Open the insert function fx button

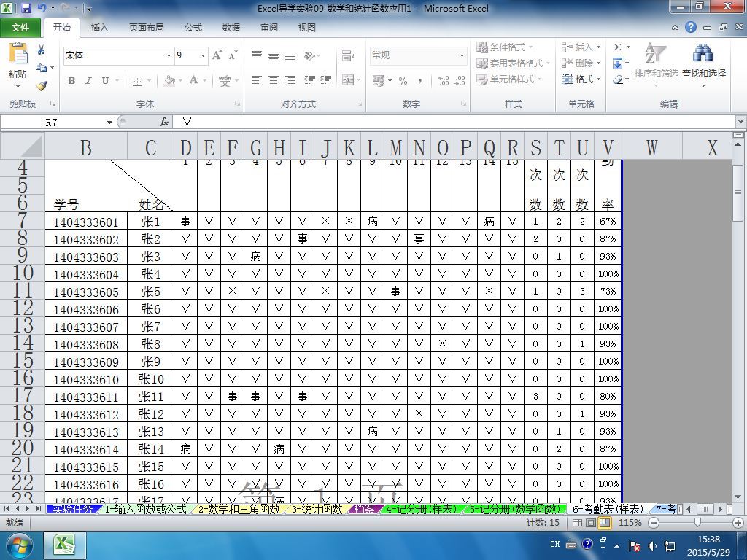click(x=164, y=122)
